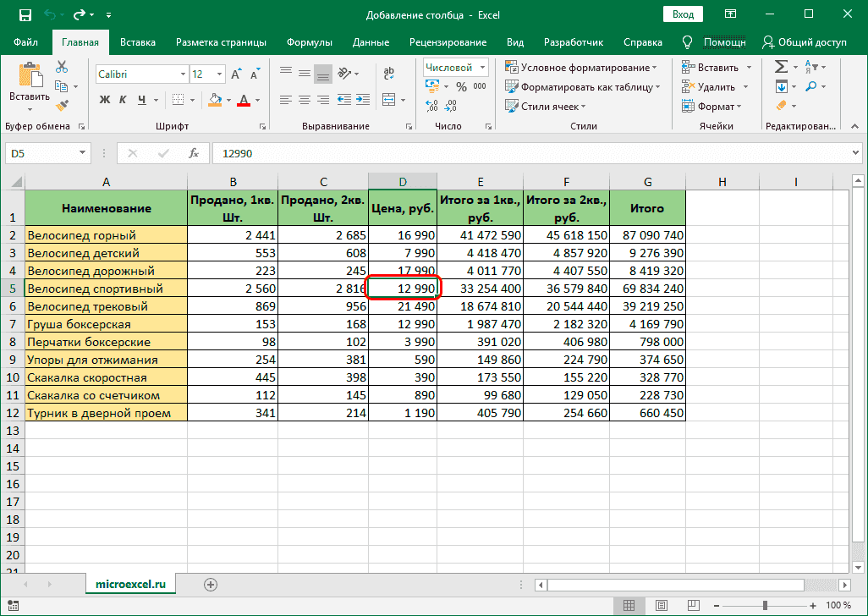Click the Undo arrow icon
The image size is (868, 616).
point(50,14)
